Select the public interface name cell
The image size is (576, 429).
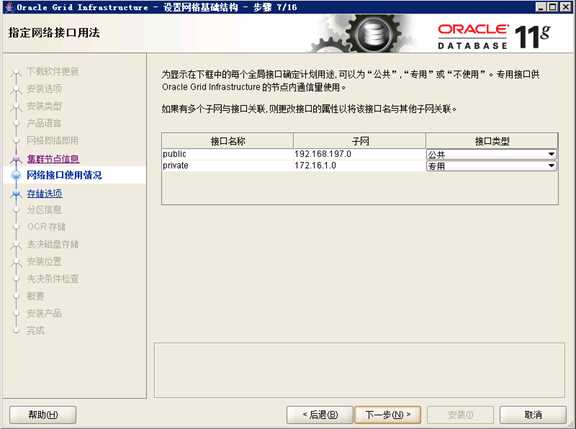[227, 154]
